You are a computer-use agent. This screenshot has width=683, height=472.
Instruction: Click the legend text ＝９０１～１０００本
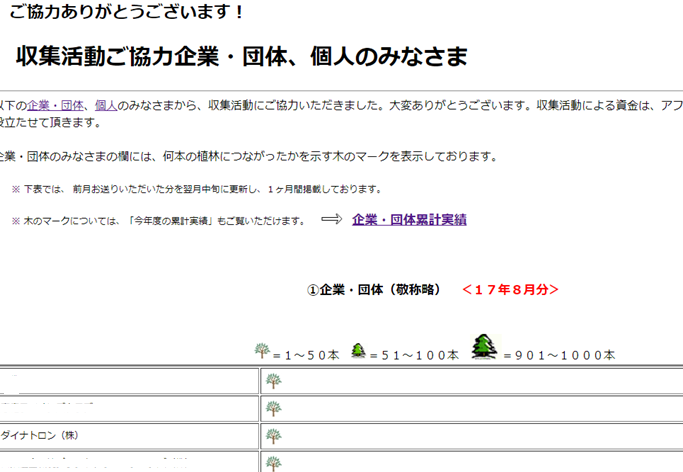(560, 354)
